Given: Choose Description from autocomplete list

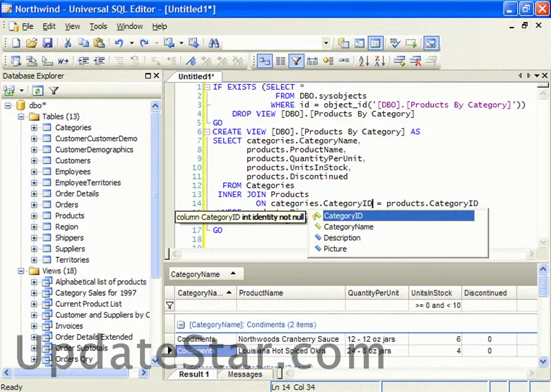Looking at the screenshot, I should pos(342,238).
